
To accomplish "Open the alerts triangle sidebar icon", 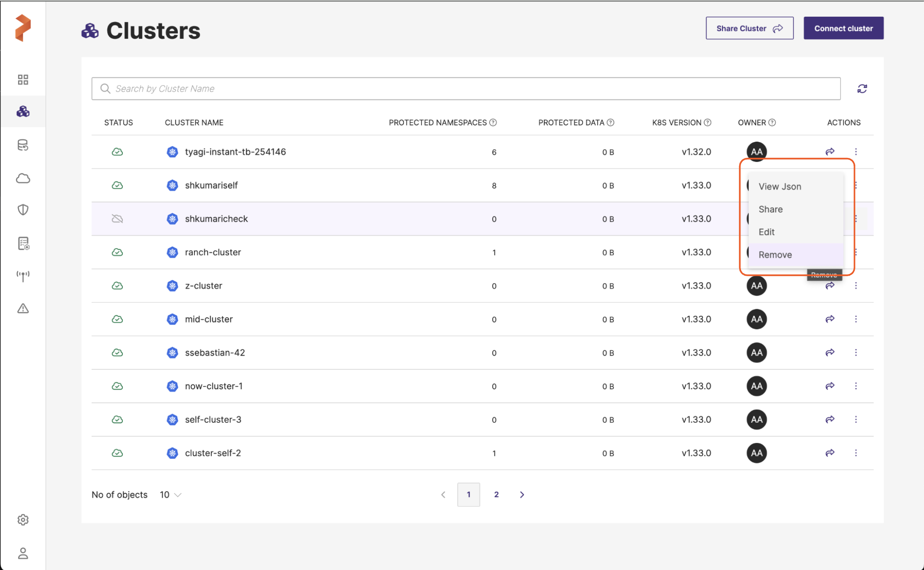I will pos(23,308).
